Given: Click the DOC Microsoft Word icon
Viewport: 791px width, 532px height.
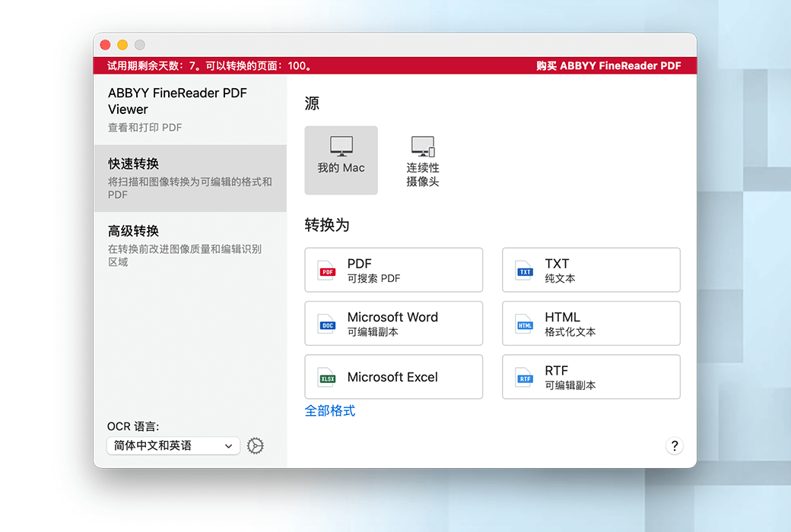Looking at the screenshot, I should [x=327, y=325].
